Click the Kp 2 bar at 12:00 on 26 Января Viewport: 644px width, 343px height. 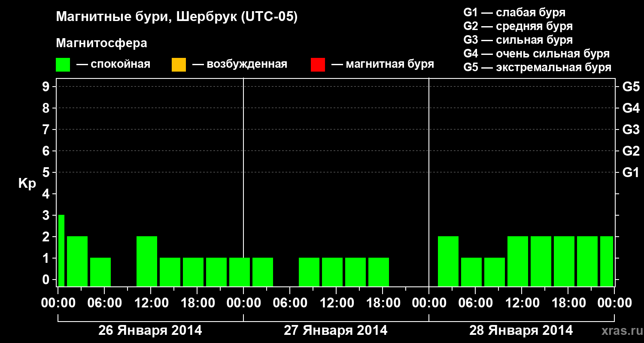147,261
